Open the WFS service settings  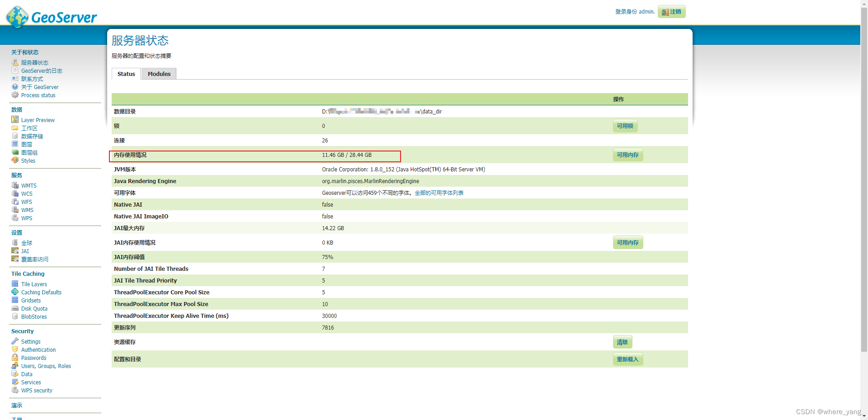click(x=26, y=202)
